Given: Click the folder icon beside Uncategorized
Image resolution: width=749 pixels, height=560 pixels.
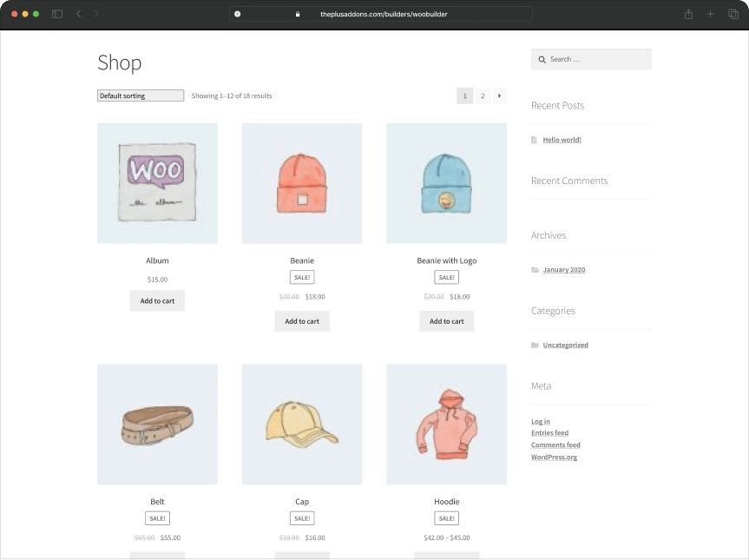Looking at the screenshot, I should click(535, 345).
